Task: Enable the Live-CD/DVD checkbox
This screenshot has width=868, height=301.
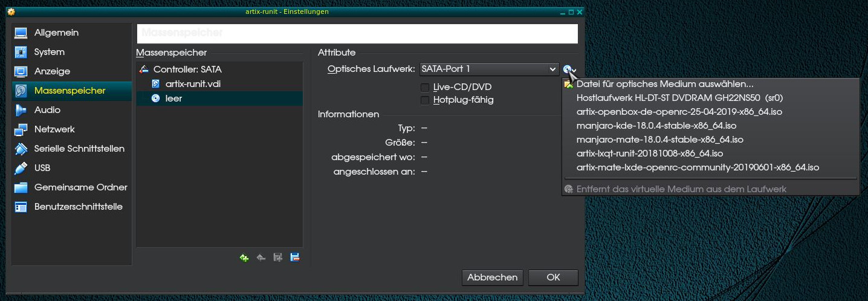Action: tap(425, 87)
